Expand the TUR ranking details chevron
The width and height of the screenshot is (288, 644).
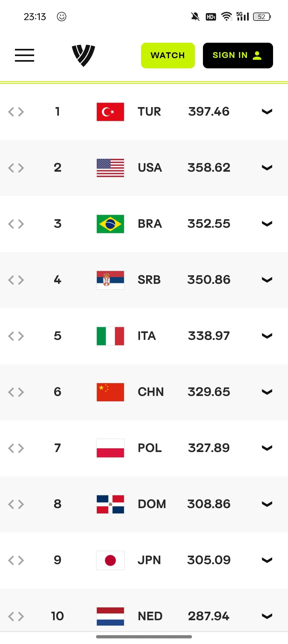point(267,112)
